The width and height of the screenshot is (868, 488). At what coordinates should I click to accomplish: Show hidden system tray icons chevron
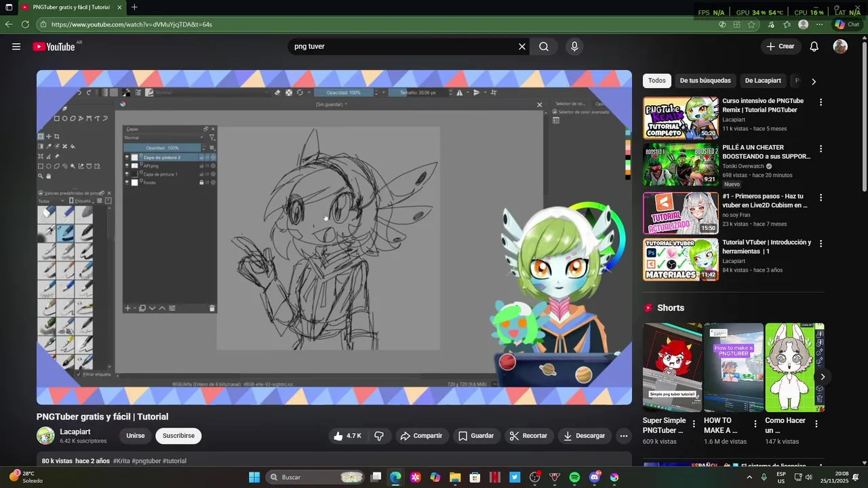(749, 477)
